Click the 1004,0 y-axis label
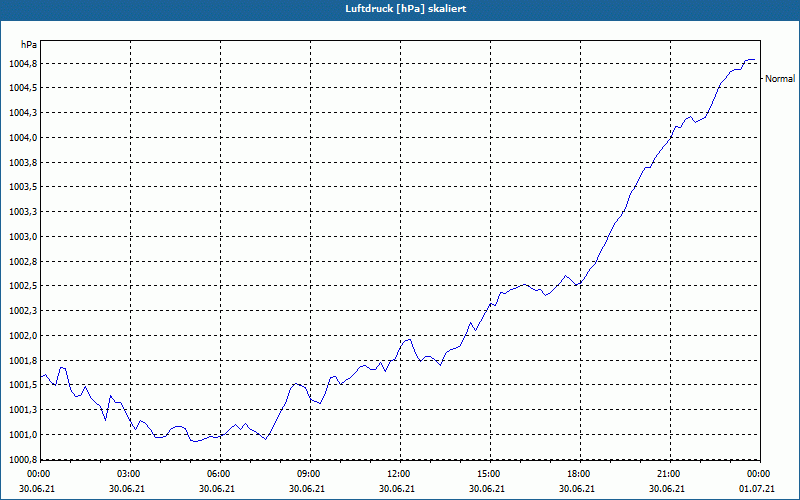 pos(23,138)
